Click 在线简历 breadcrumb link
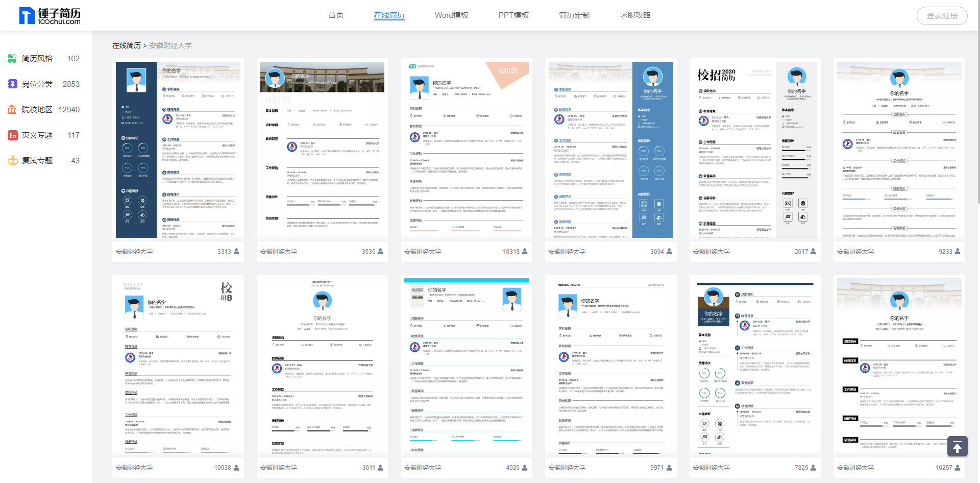 126,45
